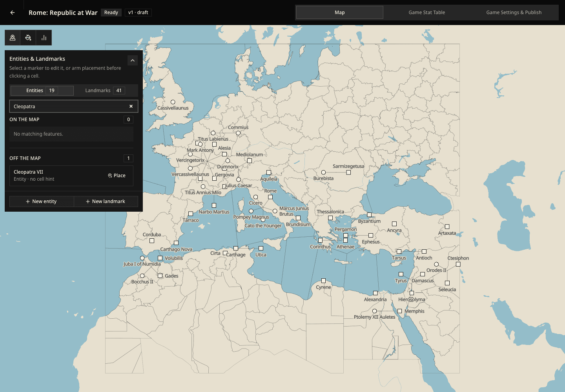Collapse the Entities & Landmarks panel
The height and width of the screenshot is (392, 565).
[133, 60]
